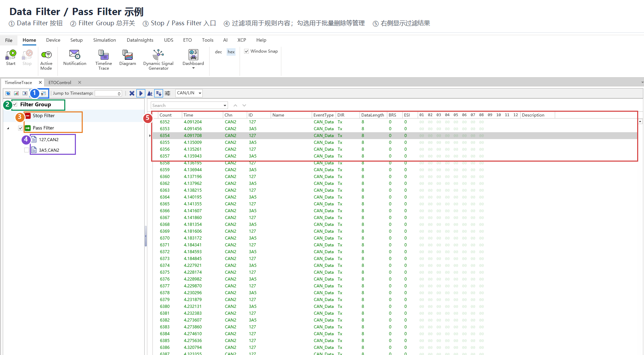Switch to the Setup ribbon tab
644x355 pixels.
[77, 40]
